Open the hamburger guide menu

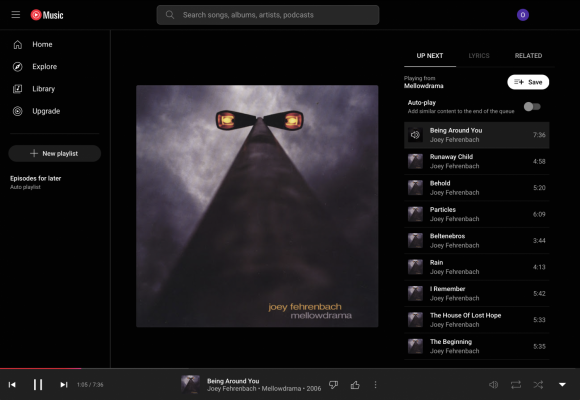(x=16, y=15)
